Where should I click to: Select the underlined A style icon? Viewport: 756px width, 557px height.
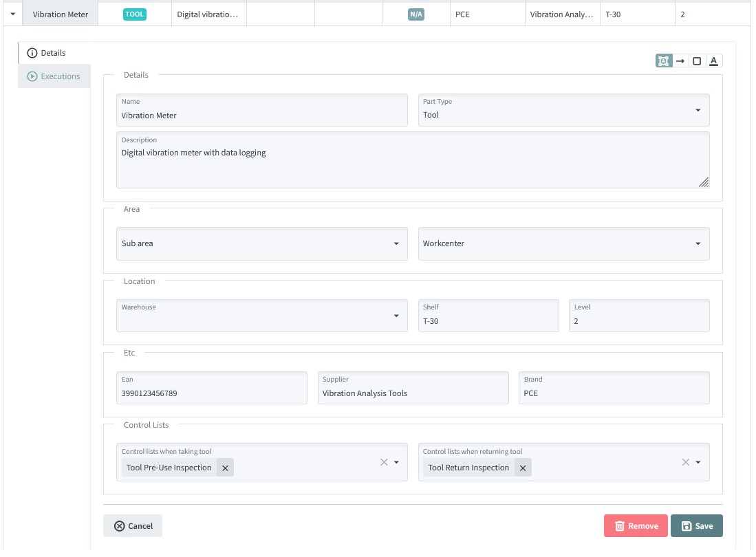(x=714, y=61)
